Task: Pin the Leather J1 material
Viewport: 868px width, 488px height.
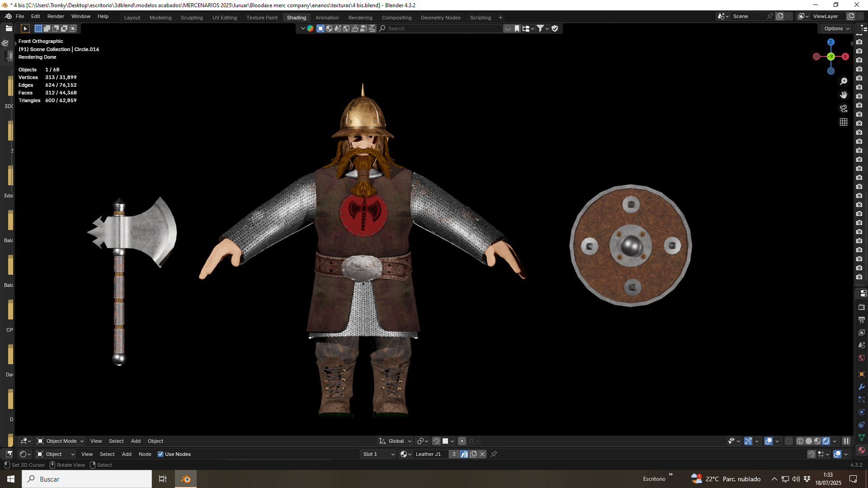Action: pos(494,454)
